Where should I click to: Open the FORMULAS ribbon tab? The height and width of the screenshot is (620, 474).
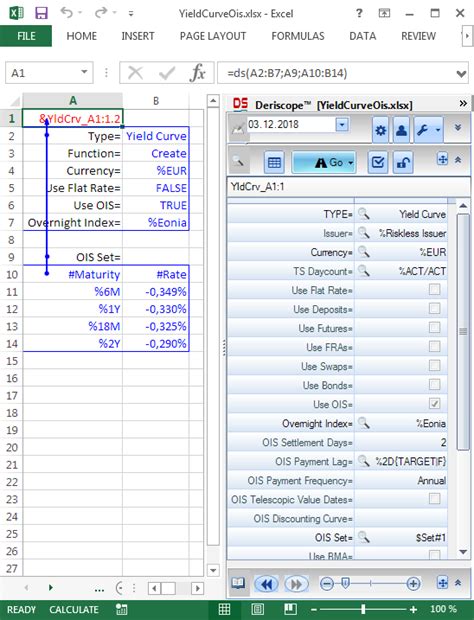tap(298, 36)
